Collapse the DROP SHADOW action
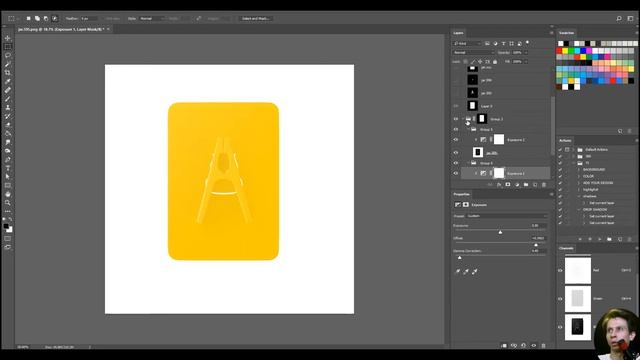 579,209
